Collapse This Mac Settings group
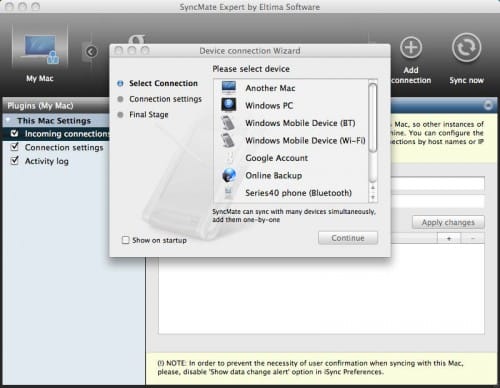500x388 pixels. pos(9,120)
